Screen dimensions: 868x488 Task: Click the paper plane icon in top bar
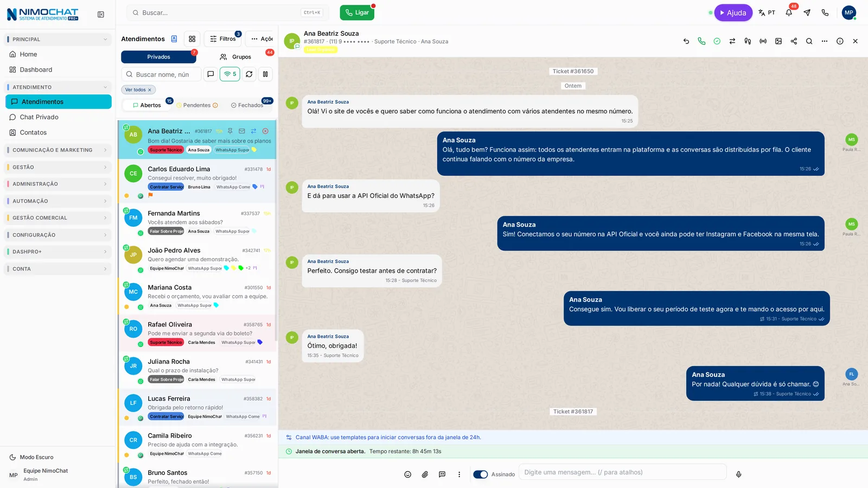point(807,12)
